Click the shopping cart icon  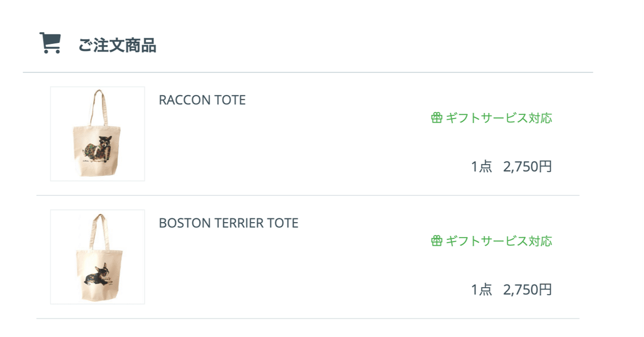click(50, 43)
